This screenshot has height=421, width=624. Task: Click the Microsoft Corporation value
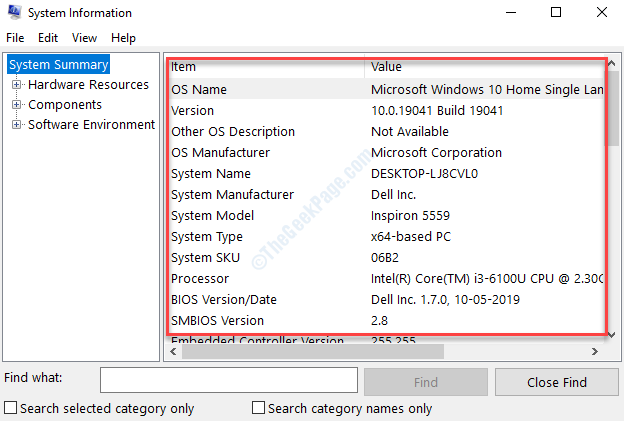tap(436, 153)
